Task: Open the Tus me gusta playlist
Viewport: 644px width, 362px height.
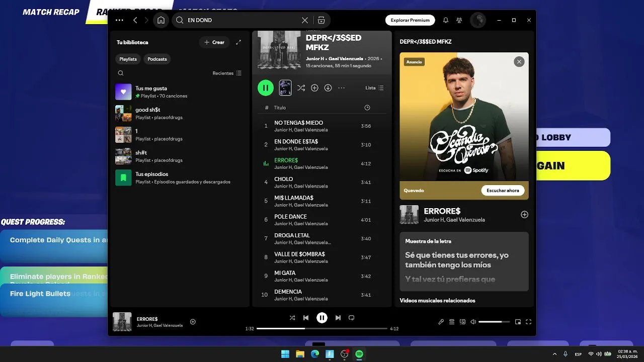Action: pyautogui.click(x=180, y=92)
